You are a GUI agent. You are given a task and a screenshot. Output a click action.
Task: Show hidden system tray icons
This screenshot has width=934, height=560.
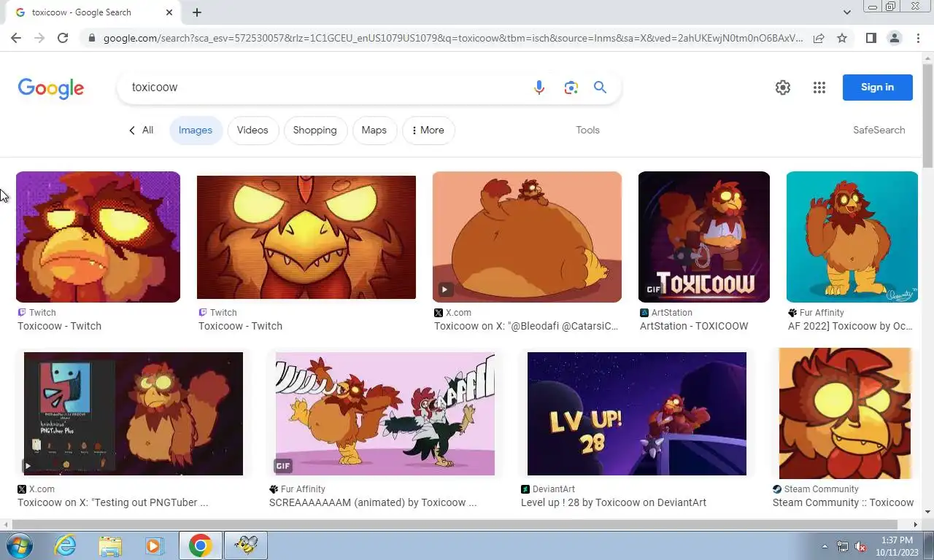click(825, 546)
